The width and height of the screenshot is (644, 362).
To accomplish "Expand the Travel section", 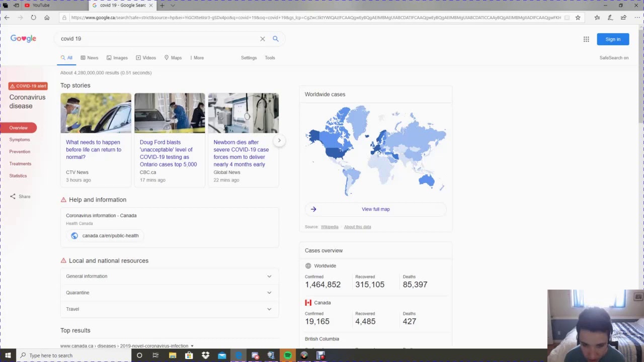I will pos(170,309).
